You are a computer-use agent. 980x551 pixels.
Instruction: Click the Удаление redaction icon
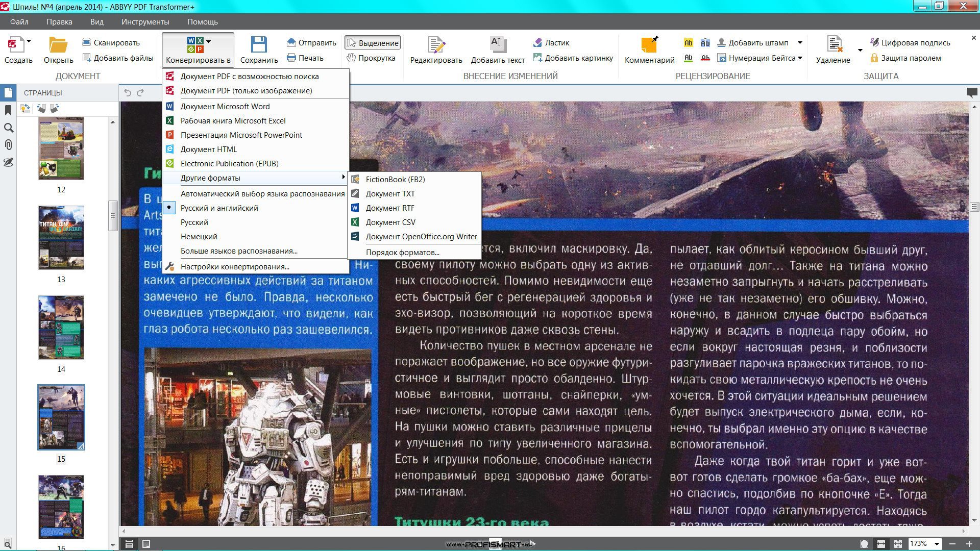(834, 45)
